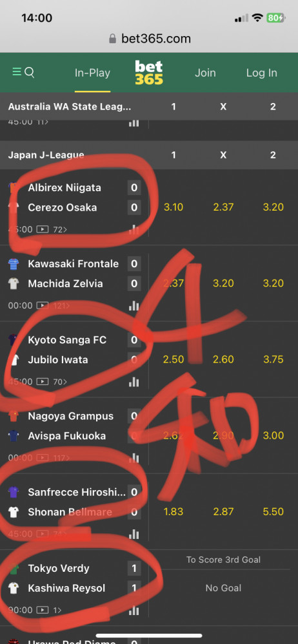Expand 70 more markets for Kyoto Sanga match
The image size is (298, 644).
click(x=60, y=382)
